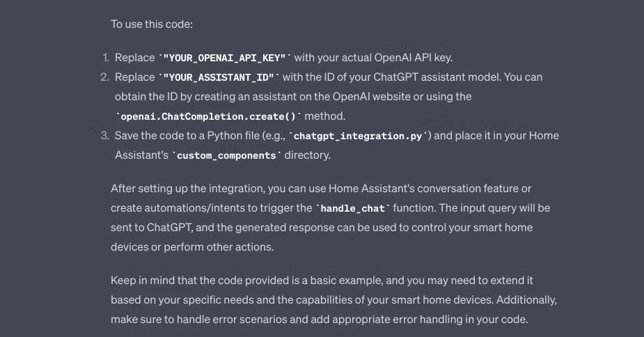Click list number 2 marker

pyautogui.click(x=106, y=77)
